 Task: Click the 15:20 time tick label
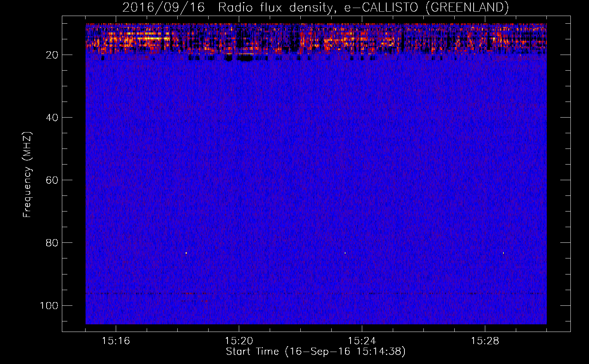[x=239, y=341]
